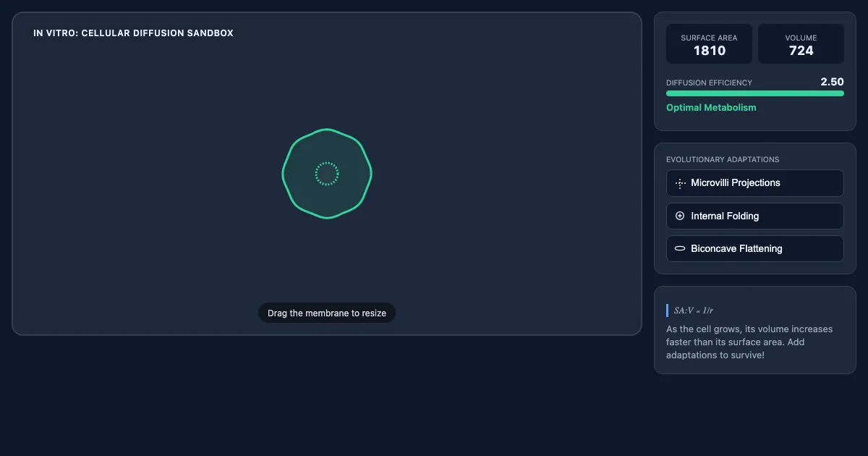
Task: Click the Drag the membrane to resize hint
Action: [x=327, y=313]
